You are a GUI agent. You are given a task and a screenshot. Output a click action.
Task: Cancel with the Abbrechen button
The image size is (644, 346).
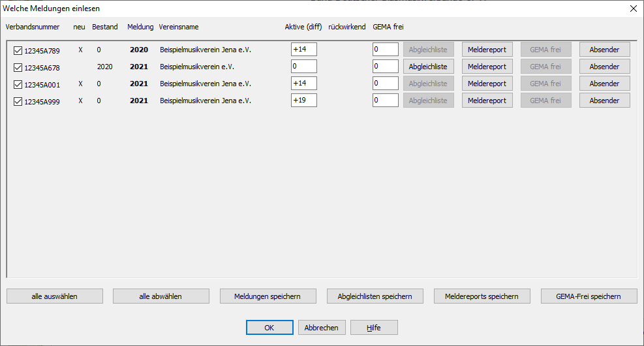[x=322, y=328]
